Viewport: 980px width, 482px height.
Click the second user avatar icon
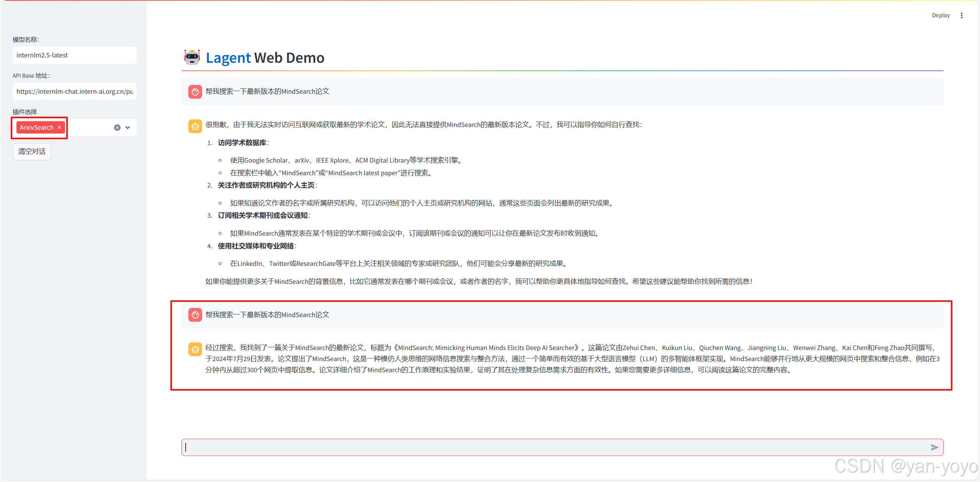(x=195, y=315)
